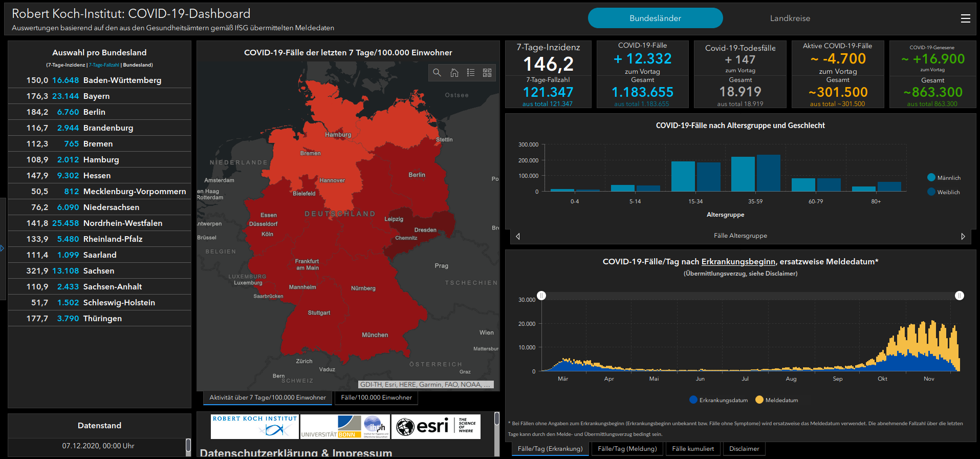Viewport: 980px width, 459px height.
Task: Switch to the Landkreise view
Action: pos(790,18)
